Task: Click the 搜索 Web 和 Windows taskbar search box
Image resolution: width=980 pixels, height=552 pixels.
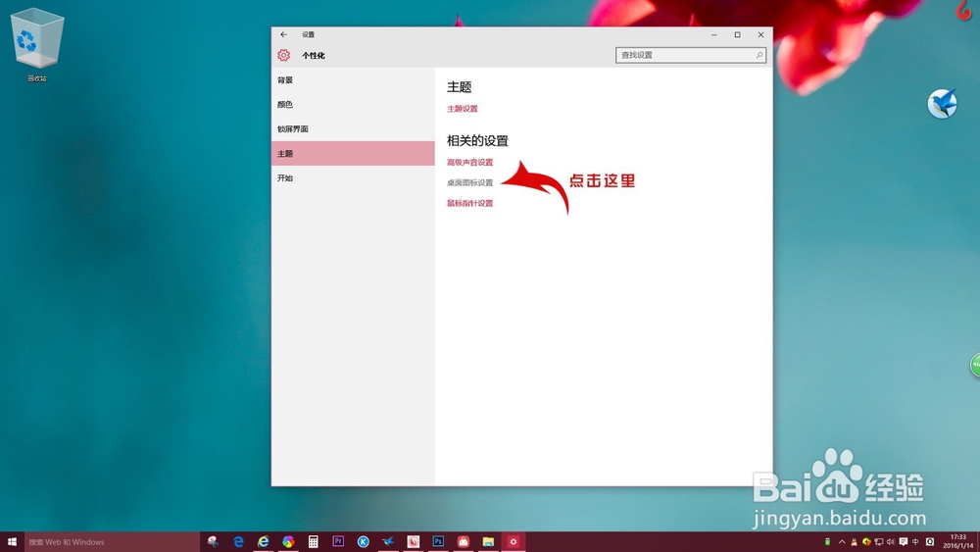Action: click(x=112, y=542)
